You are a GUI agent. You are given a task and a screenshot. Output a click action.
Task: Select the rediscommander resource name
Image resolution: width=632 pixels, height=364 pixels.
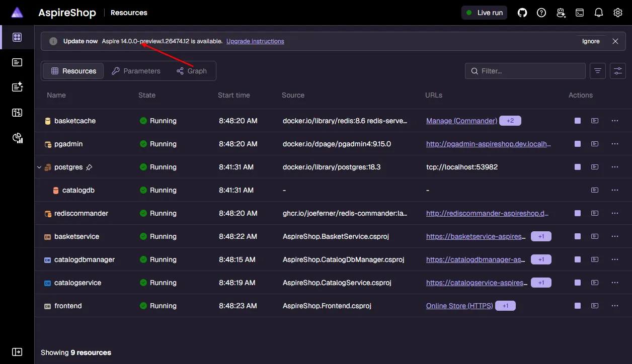tap(81, 213)
